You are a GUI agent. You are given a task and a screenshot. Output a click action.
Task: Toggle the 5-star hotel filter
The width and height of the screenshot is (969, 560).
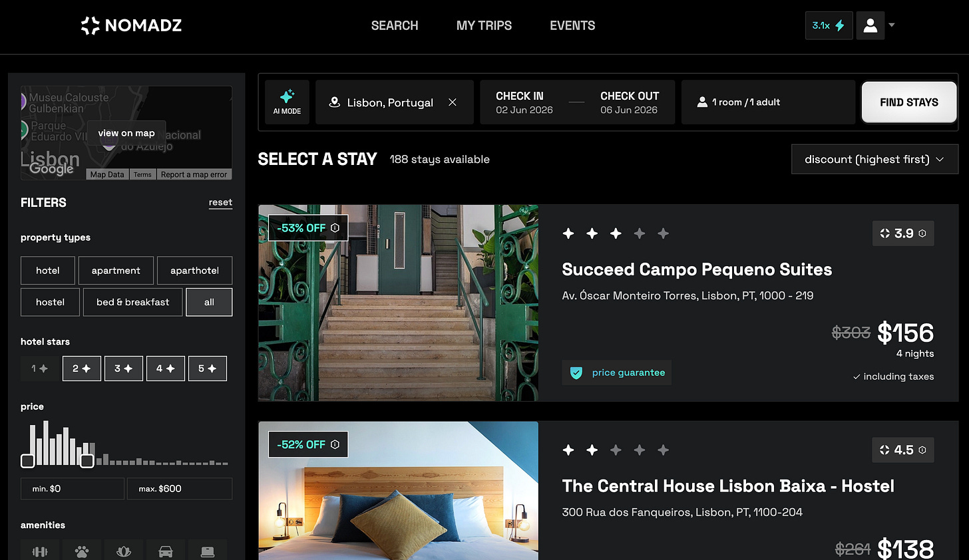(x=208, y=368)
